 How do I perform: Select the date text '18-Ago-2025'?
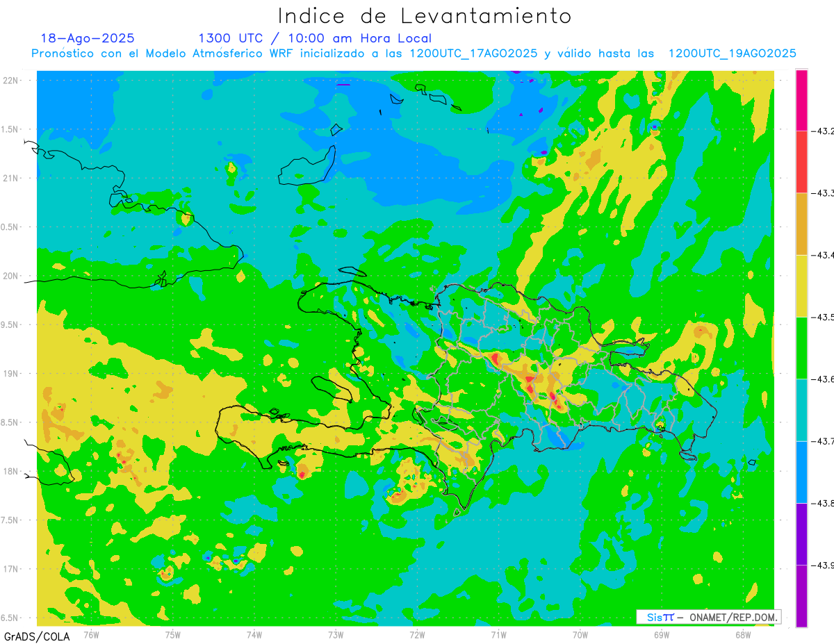tap(88, 38)
